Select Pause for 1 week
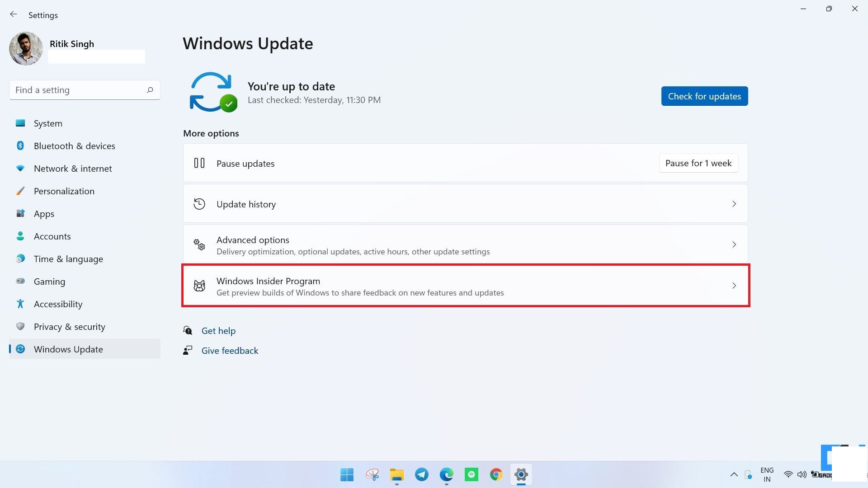 click(x=698, y=163)
